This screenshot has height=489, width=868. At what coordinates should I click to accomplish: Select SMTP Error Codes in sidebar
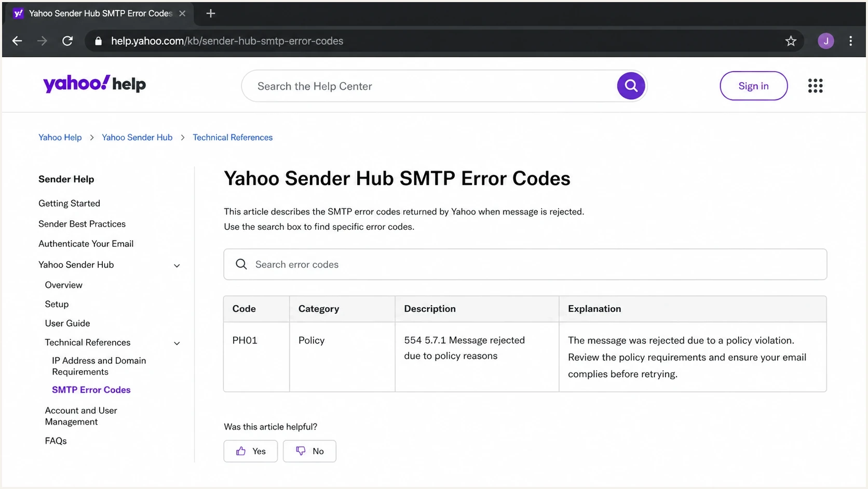point(91,390)
